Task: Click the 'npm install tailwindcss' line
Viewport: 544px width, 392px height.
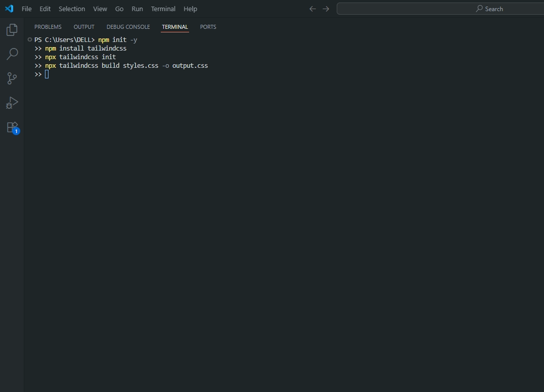Action: (85, 48)
